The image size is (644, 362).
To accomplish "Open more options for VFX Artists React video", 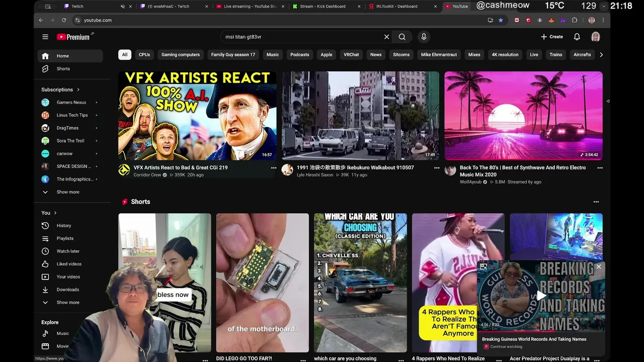I will coord(274,168).
